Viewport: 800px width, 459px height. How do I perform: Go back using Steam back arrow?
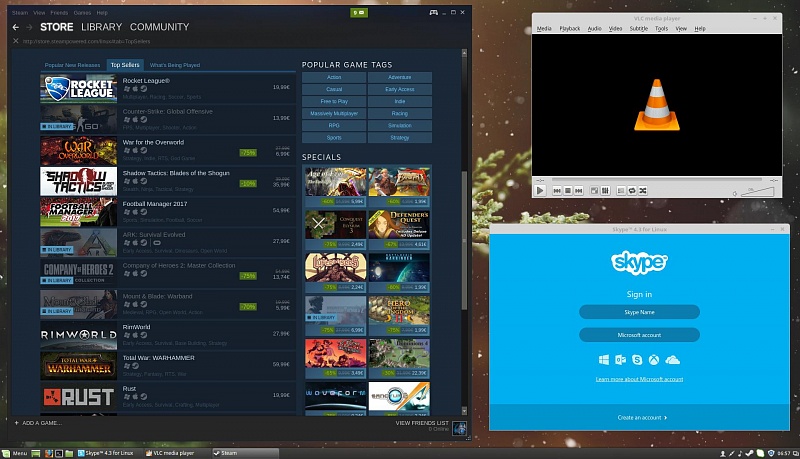[x=16, y=27]
